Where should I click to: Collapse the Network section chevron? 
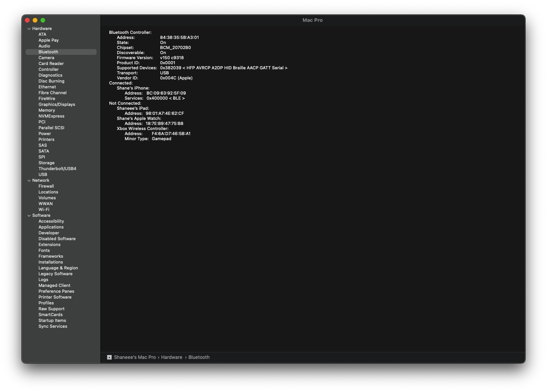[x=29, y=181]
